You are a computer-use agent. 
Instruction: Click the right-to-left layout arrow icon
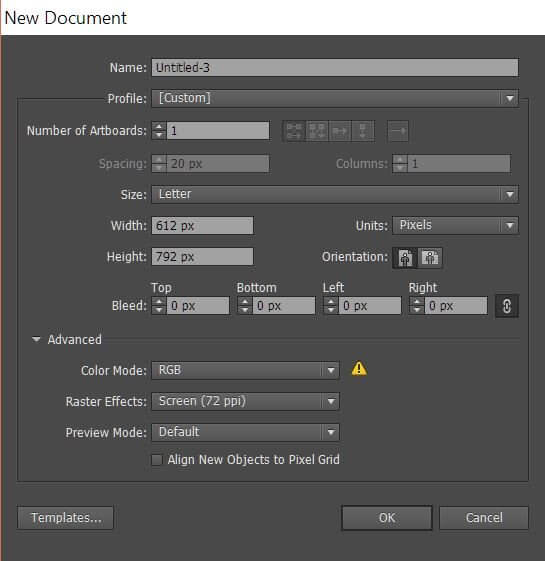(x=398, y=131)
